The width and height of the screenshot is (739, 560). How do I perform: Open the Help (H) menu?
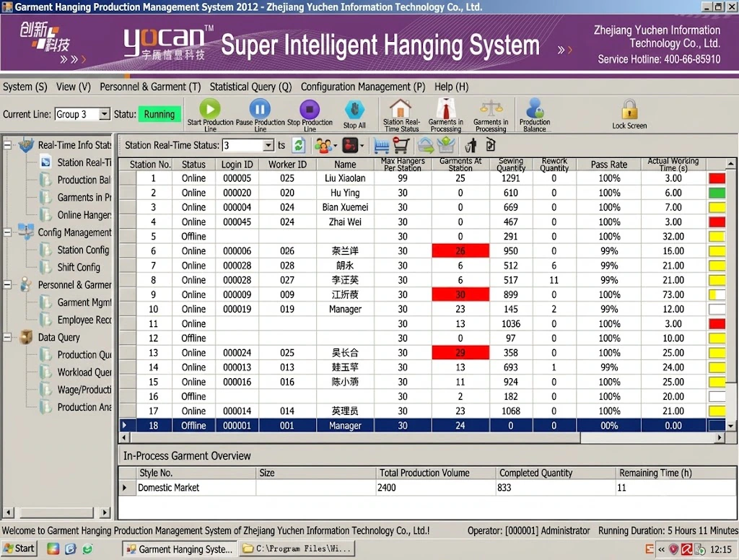click(x=452, y=87)
